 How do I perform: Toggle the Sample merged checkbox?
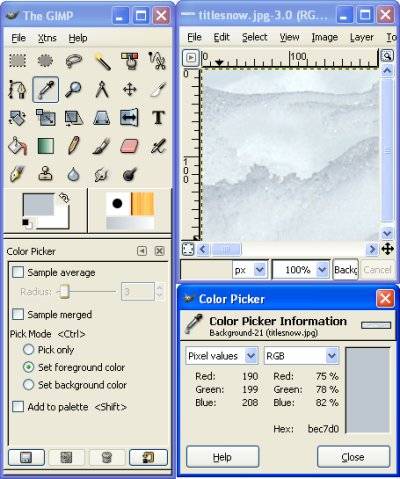18,314
